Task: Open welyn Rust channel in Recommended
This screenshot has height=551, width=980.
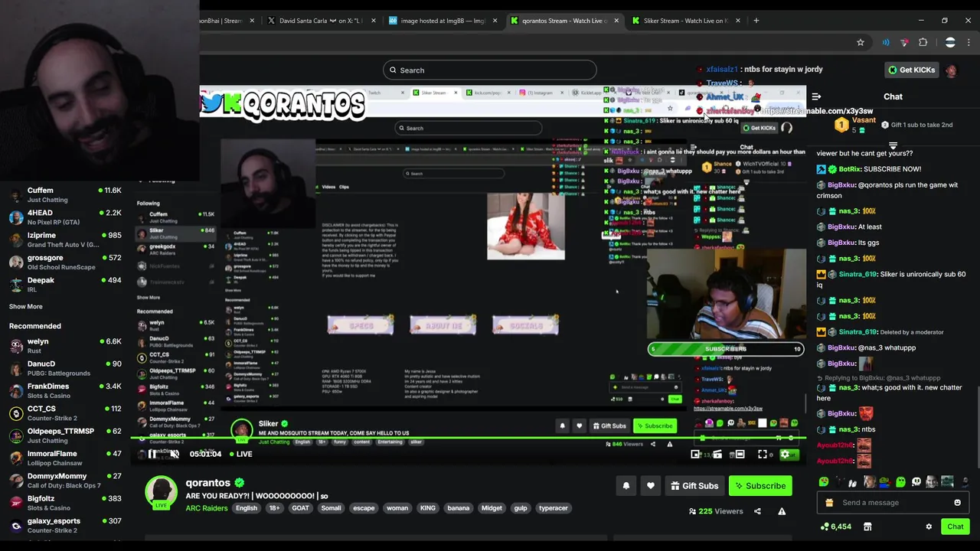Action: 64,346
